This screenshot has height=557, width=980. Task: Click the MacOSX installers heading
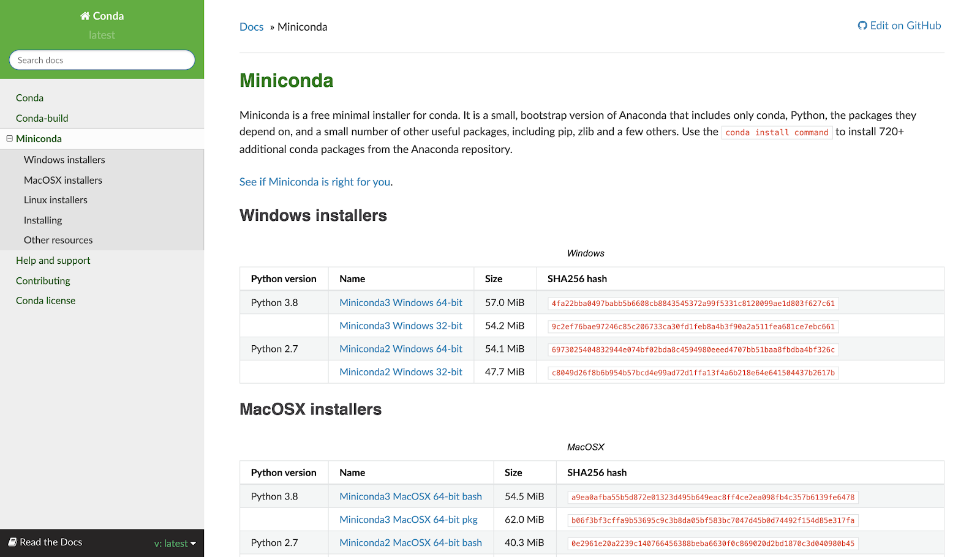pos(311,409)
